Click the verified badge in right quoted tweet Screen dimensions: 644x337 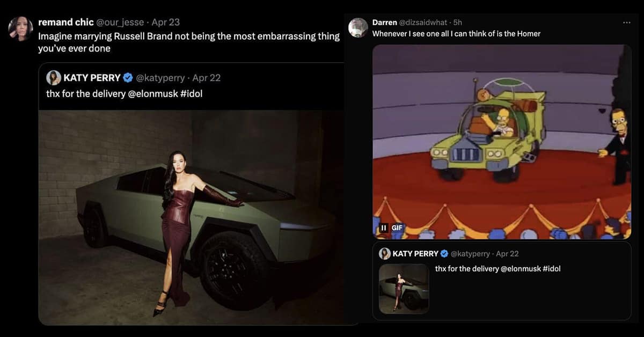pos(444,254)
